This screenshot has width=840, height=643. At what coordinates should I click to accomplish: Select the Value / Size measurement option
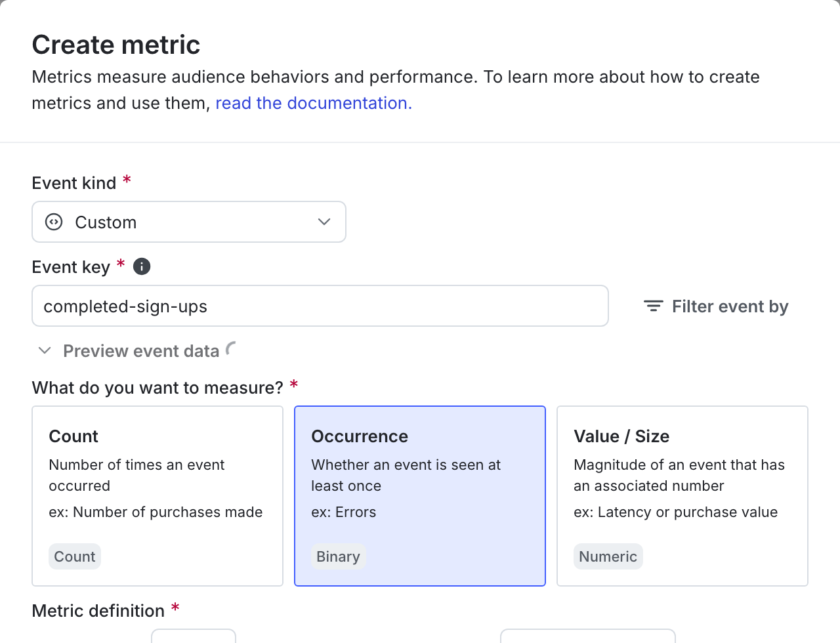tap(682, 495)
